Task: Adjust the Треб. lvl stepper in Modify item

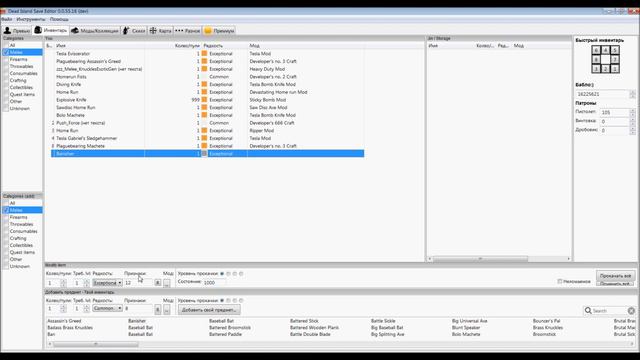Action: tap(87, 283)
